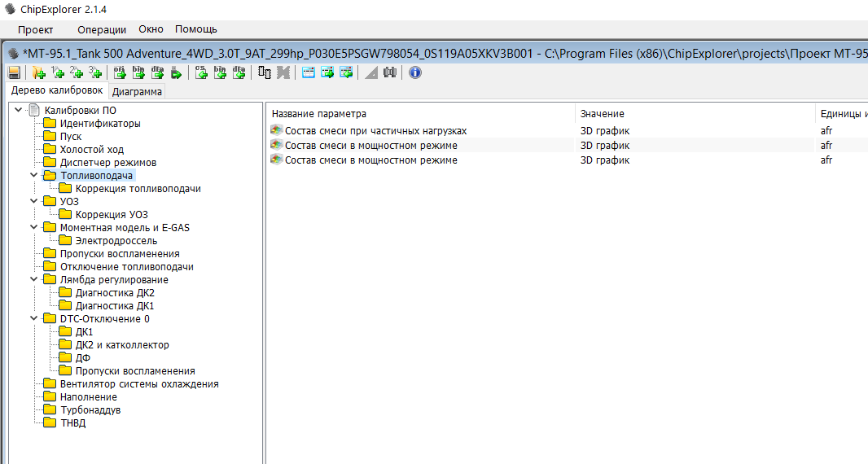Select the Электродроссель tree item

pyautogui.click(x=116, y=241)
